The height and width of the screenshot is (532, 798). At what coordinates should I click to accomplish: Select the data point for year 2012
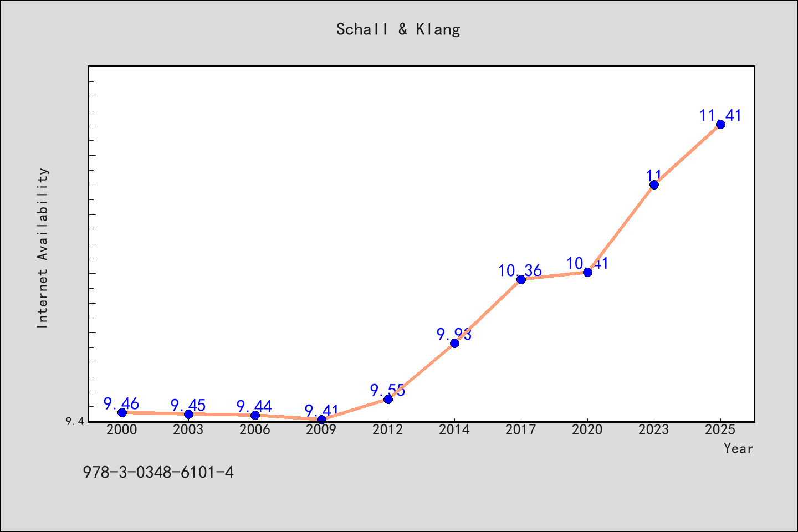388,399
